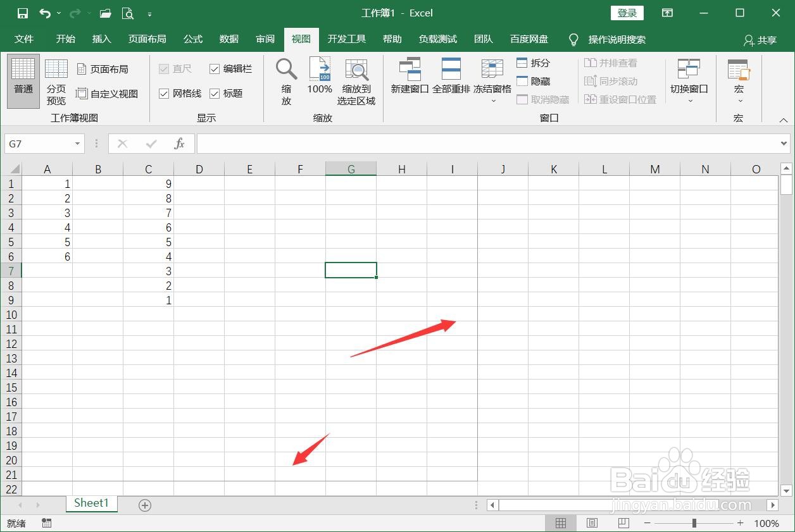Image resolution: width=795 pixels, height=532 pixels.
Task: Switch to the 开始 Home tab
Action: (66, 39)
